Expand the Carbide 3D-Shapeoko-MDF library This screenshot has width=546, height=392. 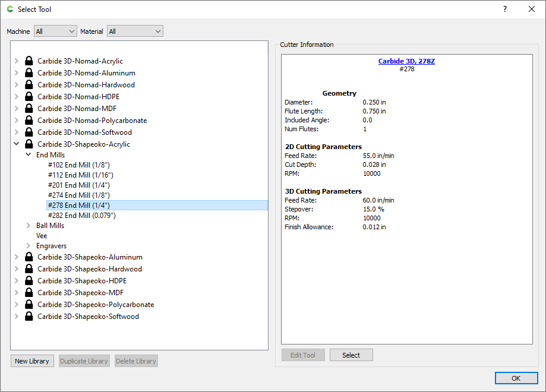(x=17, y=292)
